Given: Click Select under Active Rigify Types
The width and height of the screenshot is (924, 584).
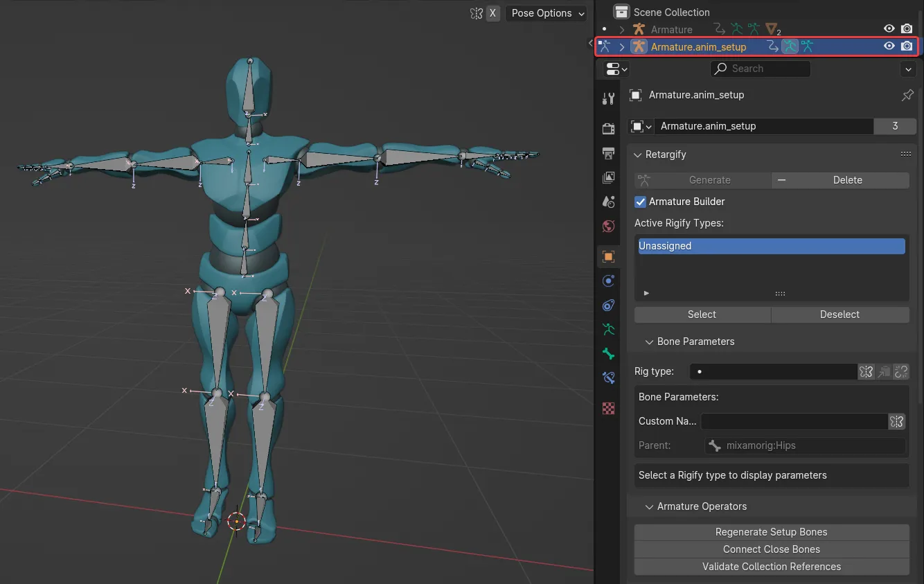Looking at the screenshot, I should click(x=702, y=315).
